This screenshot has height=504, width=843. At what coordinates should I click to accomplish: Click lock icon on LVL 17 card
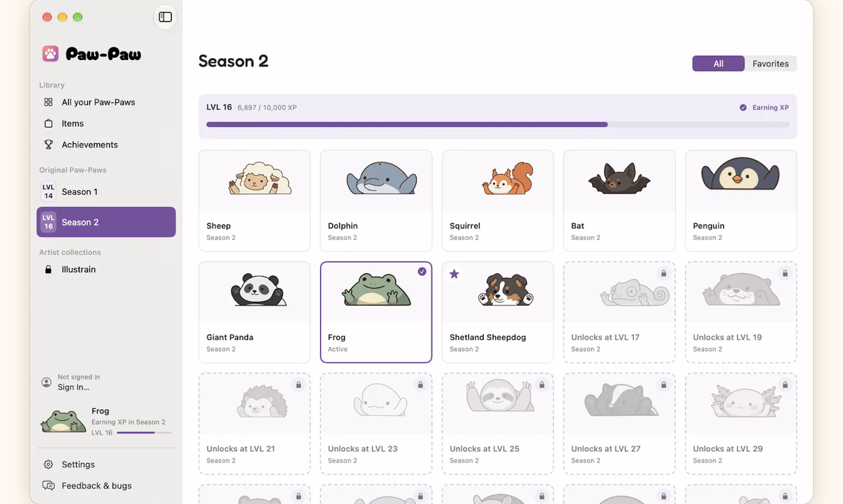point(663,273)
